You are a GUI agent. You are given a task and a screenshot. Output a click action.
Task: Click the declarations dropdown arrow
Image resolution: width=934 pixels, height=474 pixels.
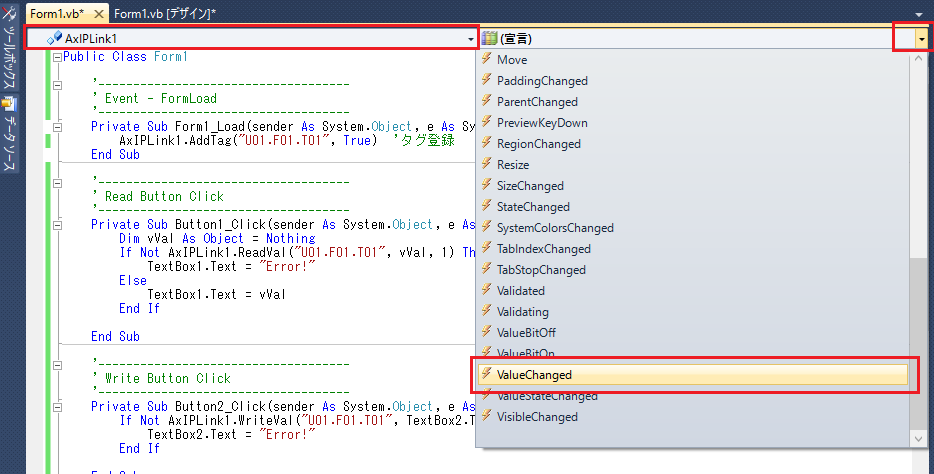(920, 38)
